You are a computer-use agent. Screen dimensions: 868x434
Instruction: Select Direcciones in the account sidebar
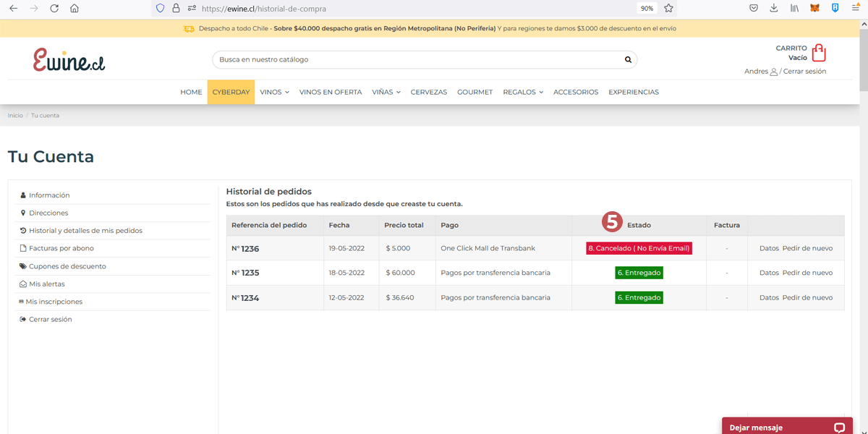pyautogui.click(x=48, y=213)
